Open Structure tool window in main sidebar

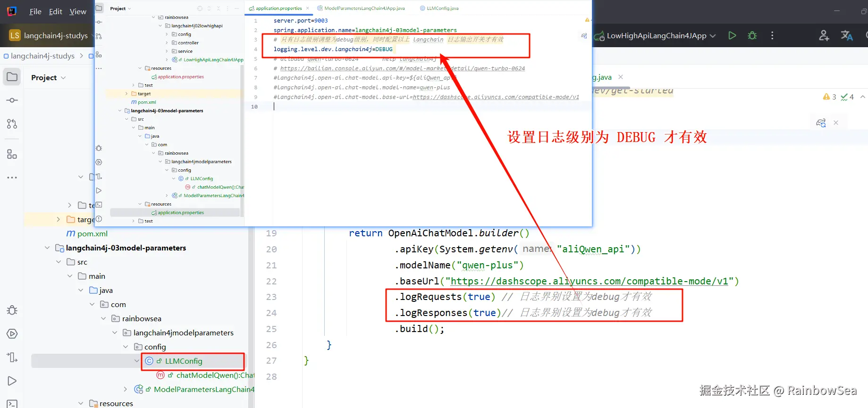point(12,154)
